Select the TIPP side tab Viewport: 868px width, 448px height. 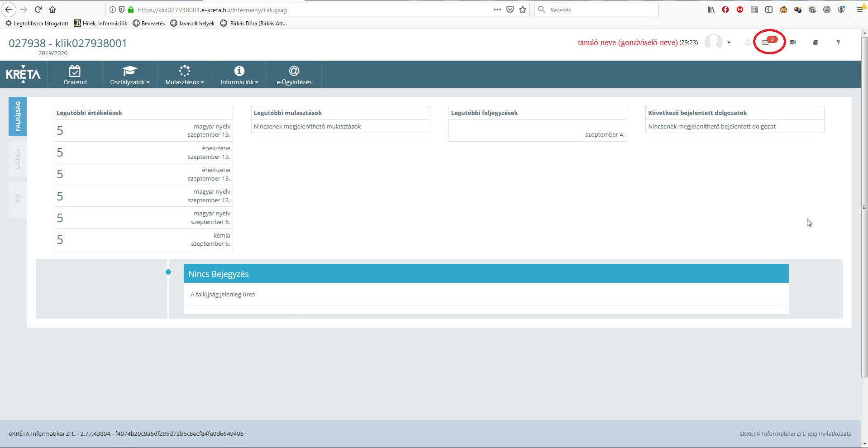[x=18, y=199]
